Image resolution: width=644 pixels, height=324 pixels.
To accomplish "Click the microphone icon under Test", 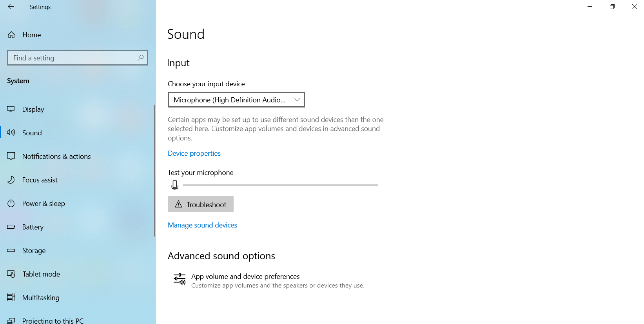I will [x=175, y=185].
